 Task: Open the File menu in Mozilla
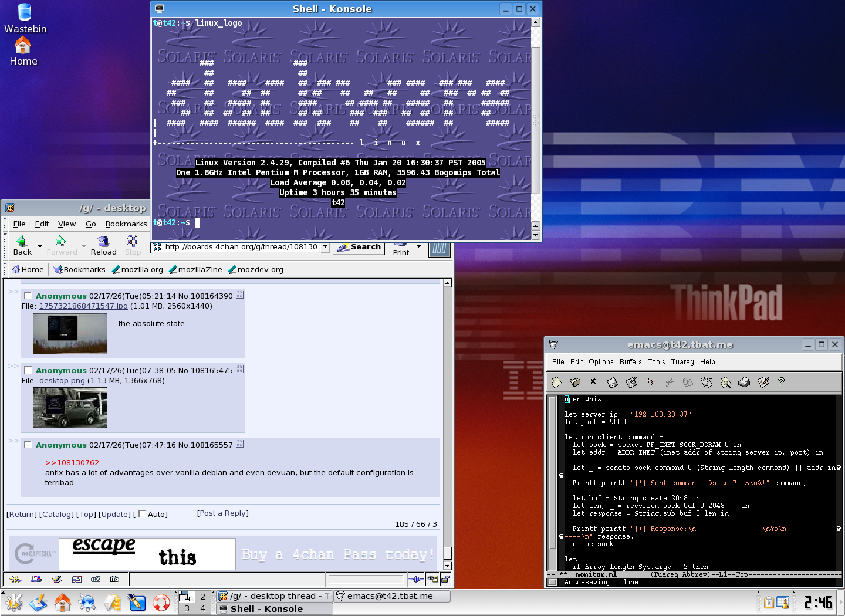19,224
